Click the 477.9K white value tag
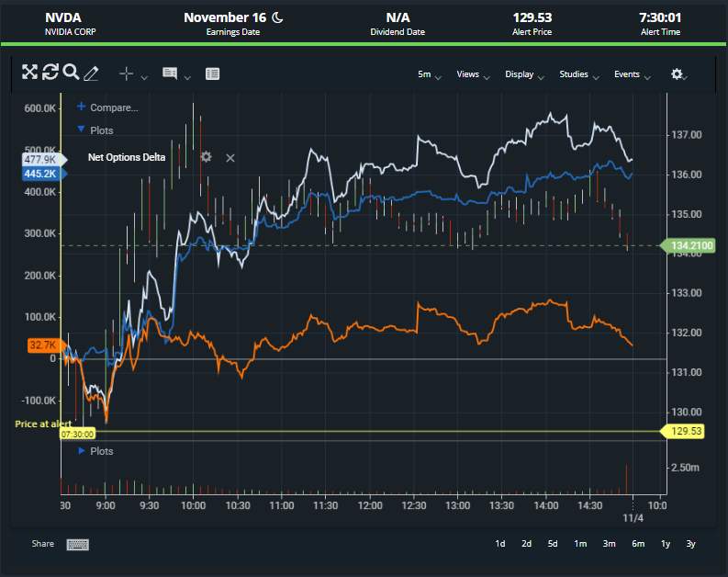The height and width of the screenshot is (577, 728). pyautogui.click(x=44, y=159)
